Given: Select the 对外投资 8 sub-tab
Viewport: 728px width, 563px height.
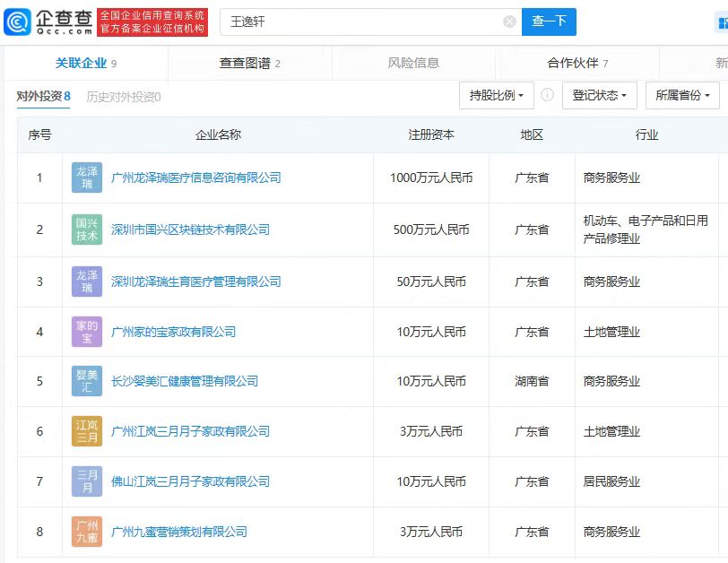Looking at the screenshot, I should click(x=43, y=97).
